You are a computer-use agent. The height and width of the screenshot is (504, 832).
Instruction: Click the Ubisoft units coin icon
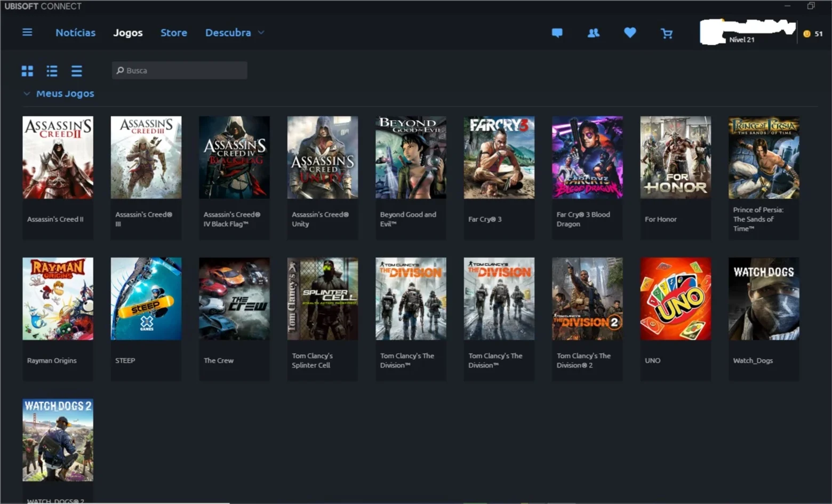click(806, 34)
